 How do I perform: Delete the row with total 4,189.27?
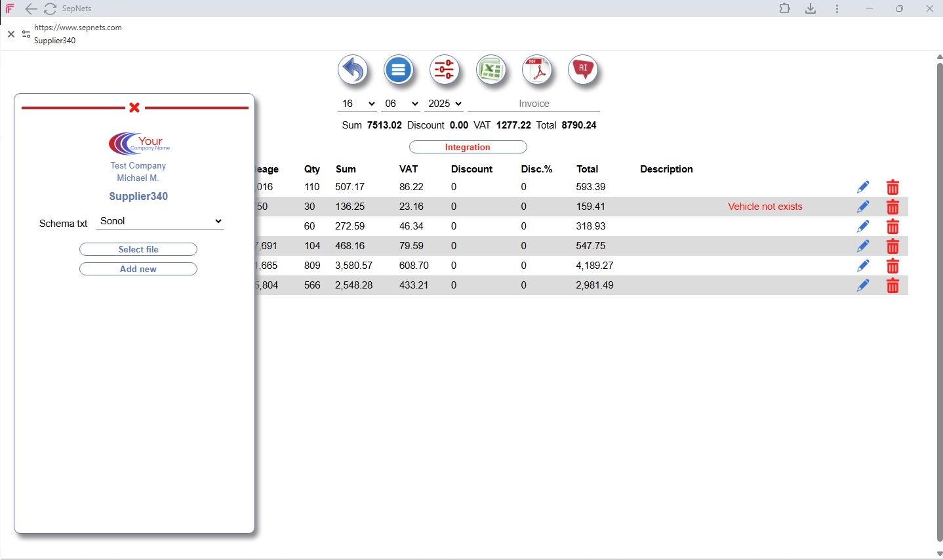click(893, 266)
